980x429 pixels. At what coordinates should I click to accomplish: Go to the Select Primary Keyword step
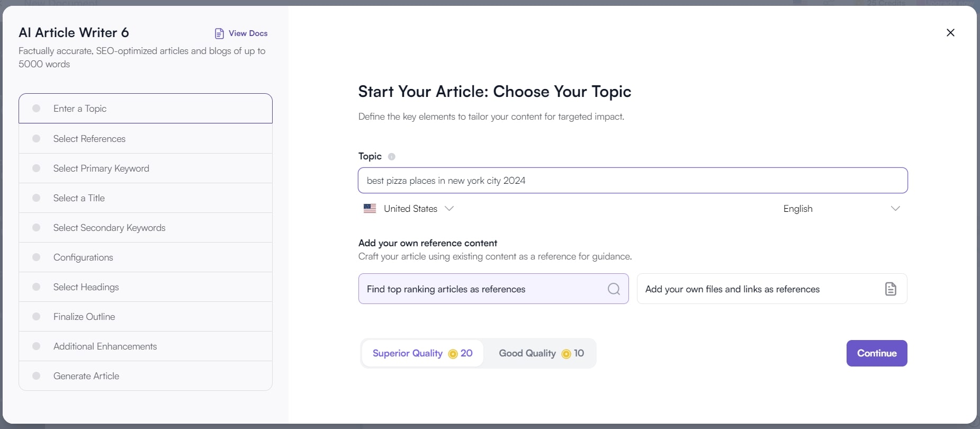[x=146, y=168]
